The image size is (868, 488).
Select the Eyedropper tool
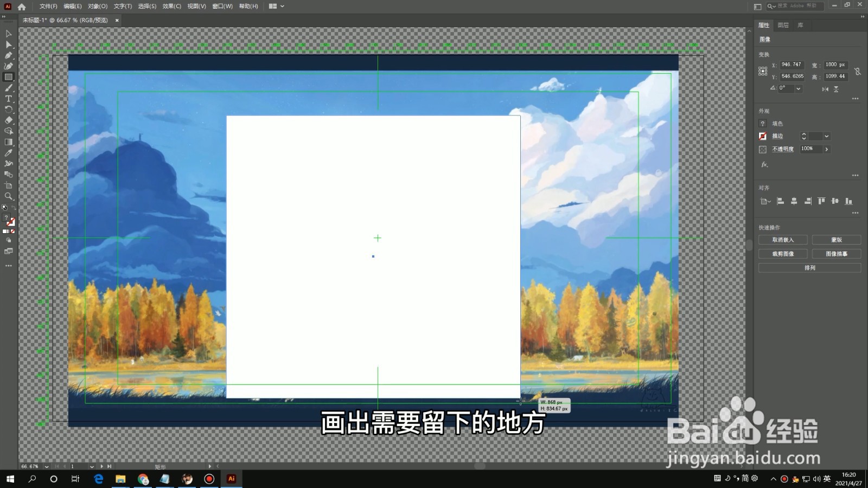pyautogui.click(x=9, y=153)
